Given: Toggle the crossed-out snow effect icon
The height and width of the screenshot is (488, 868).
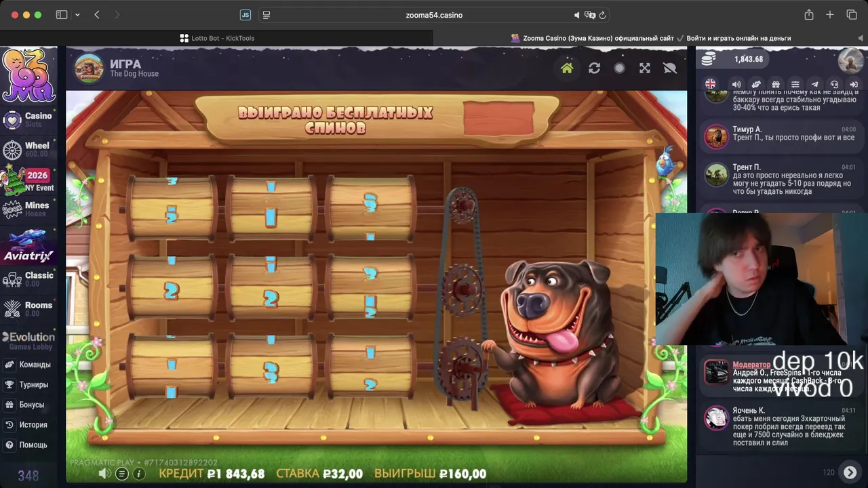Looking at the screenshot, I should coord(670,68).
